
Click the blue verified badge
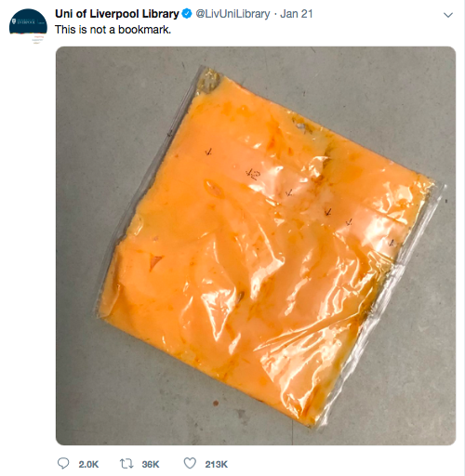[x=187, y=14]
